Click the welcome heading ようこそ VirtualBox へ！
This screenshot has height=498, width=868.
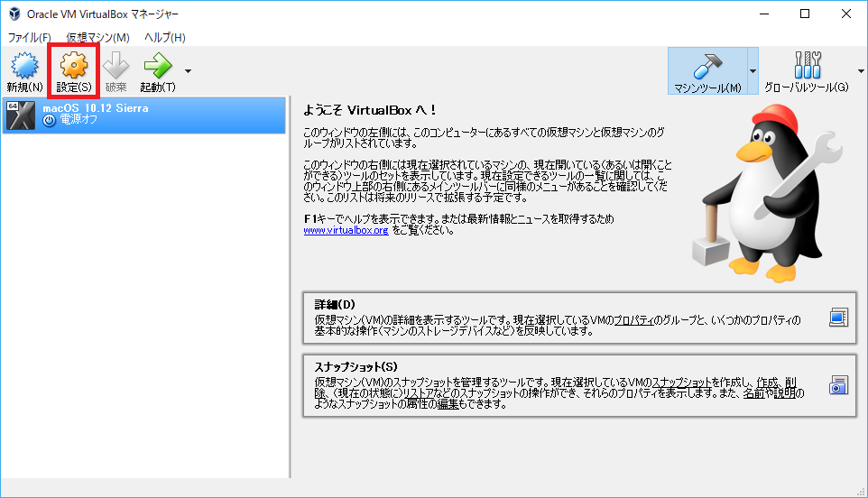(370, 110)
